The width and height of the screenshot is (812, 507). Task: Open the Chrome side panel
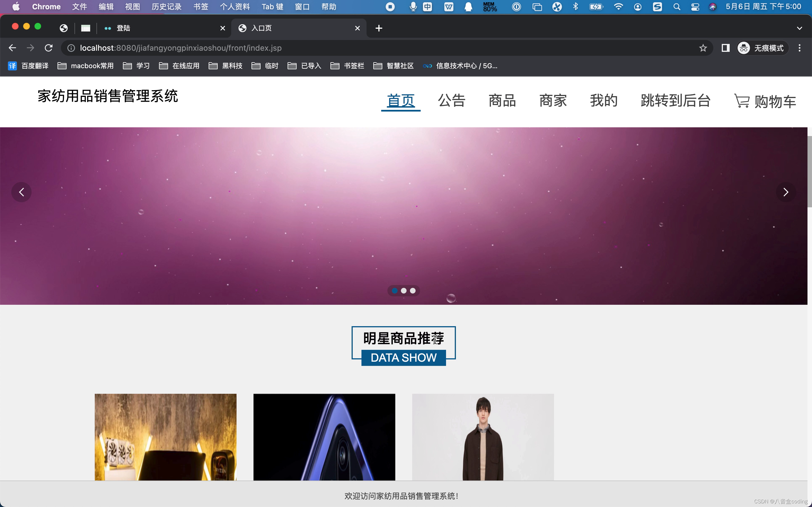pos(725,48)
